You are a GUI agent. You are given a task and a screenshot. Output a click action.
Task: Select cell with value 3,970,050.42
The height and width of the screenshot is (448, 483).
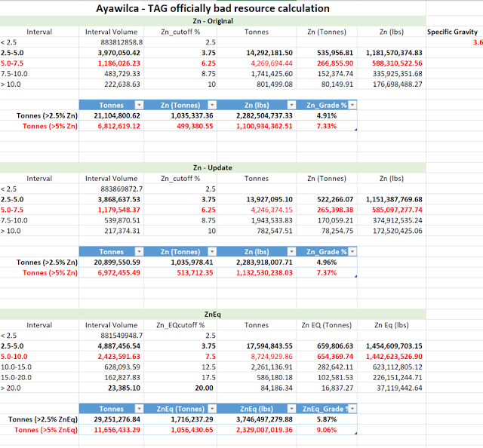point(111,53)
